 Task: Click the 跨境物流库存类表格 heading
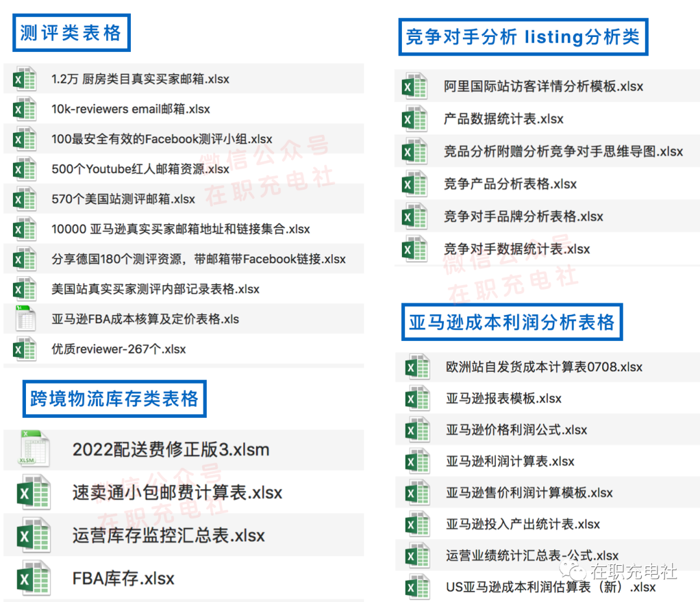tap(114, 399)
